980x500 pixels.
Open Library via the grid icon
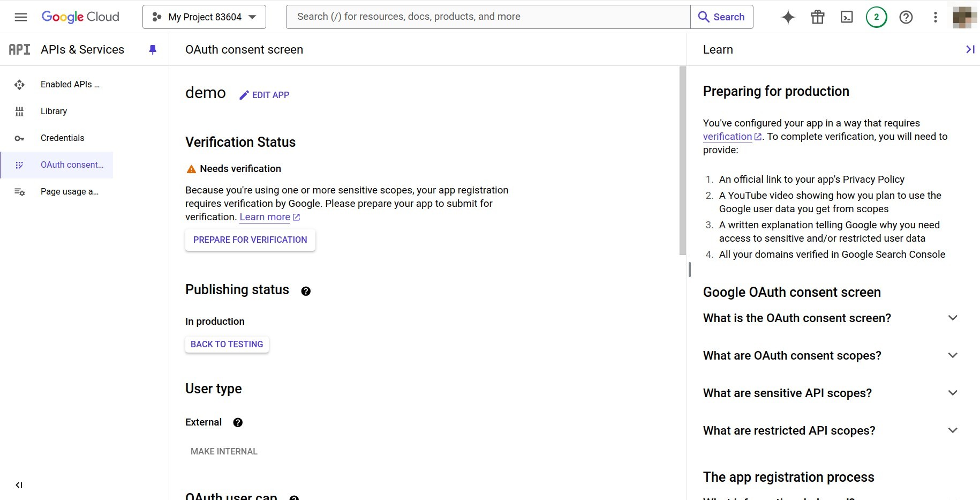click(x=19, y=111)
